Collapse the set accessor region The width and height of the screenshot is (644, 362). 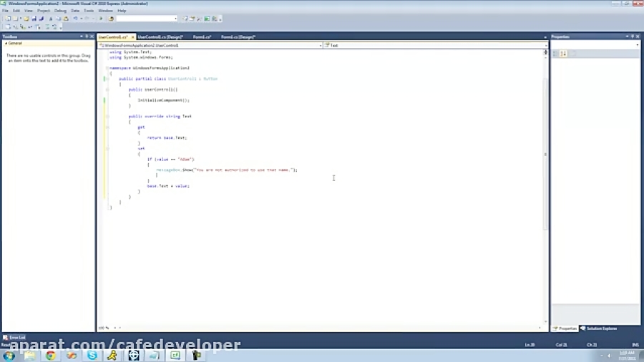pyautogui.click(x=107, y=149)
